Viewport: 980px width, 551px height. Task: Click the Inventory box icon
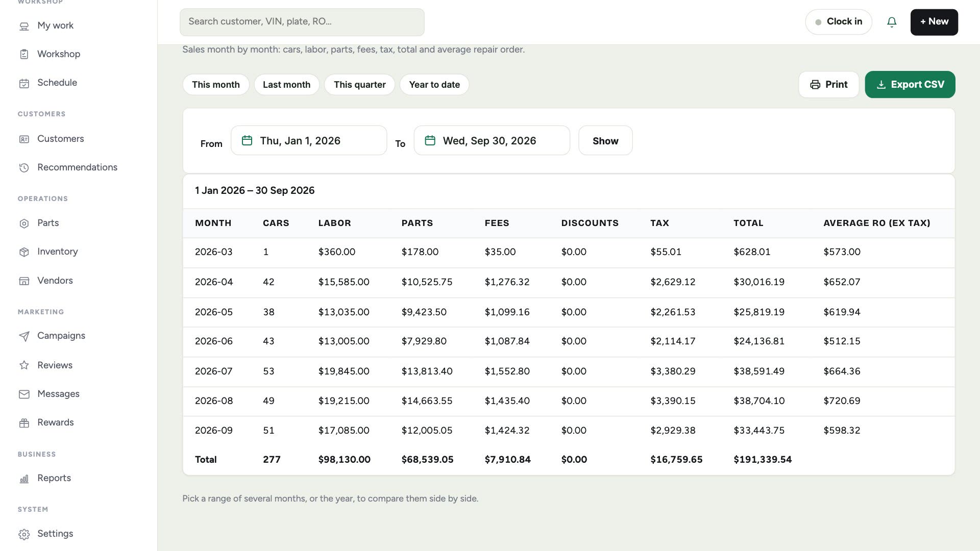coord(24,252)
